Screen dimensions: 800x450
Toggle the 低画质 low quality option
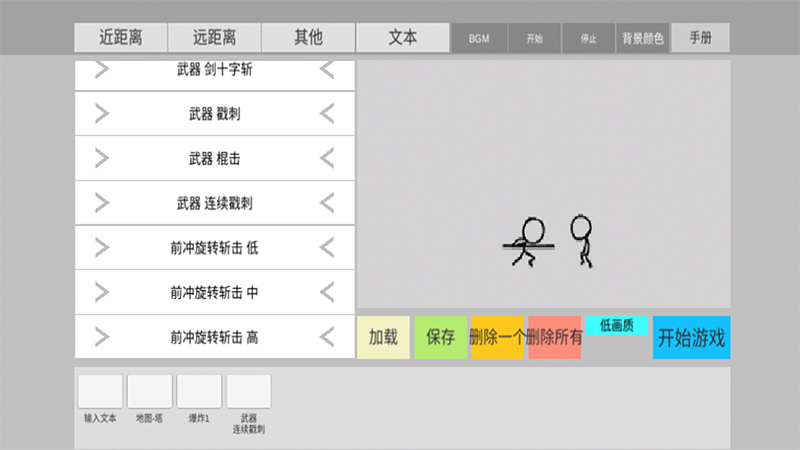point(617,325)
